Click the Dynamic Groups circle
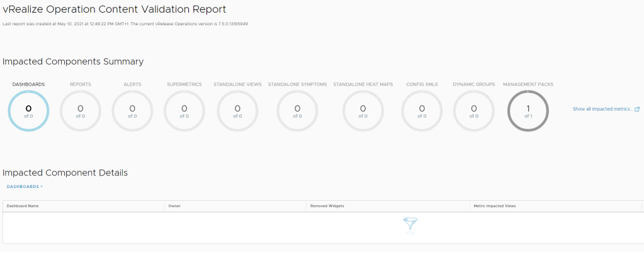This screenshot has width=644, height=261. point(473,111)
